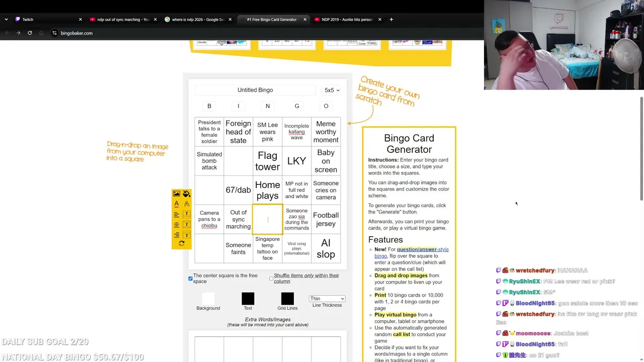Viewport: 644px width, 362px height.
Task: Open the question/answer-style bingo link
Action: click(412, 252)
